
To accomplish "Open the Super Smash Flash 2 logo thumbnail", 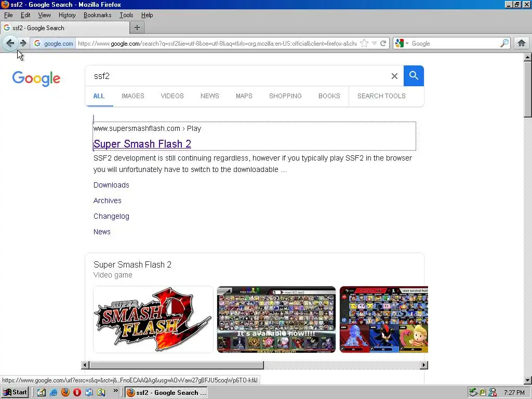I will pos(153,320).
